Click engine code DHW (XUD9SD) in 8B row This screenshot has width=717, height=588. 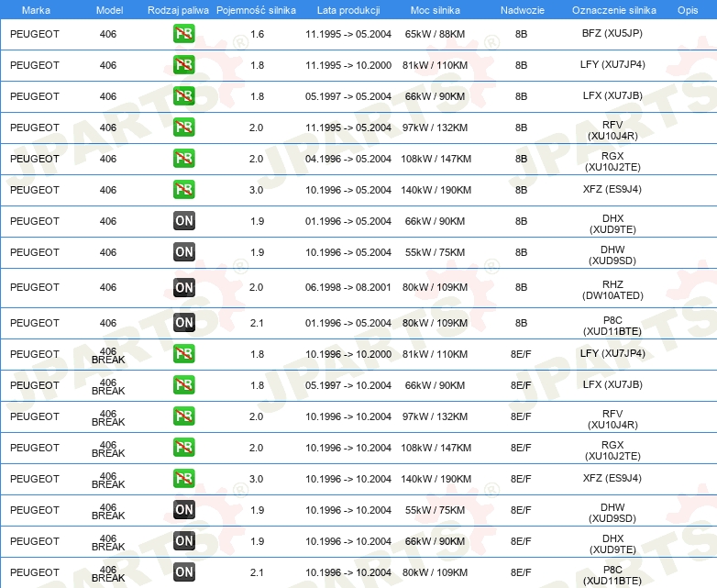612,255
